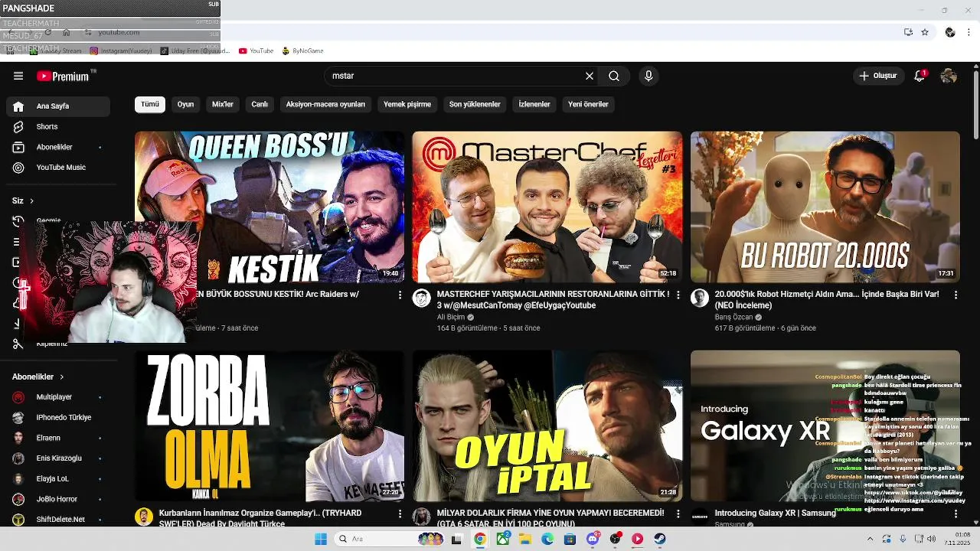Screen dimensions: 980x551
Task: Select the İzlenenler chip
Action: tap(534, 104)
